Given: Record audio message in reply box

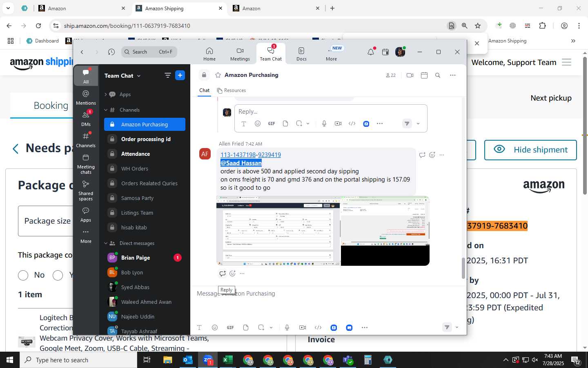Looking at the screenshot, I should pyautogui.click(x=324, y=123).
